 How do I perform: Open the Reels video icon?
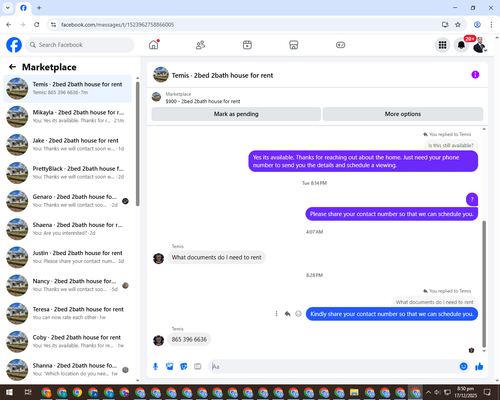(247, 45)
